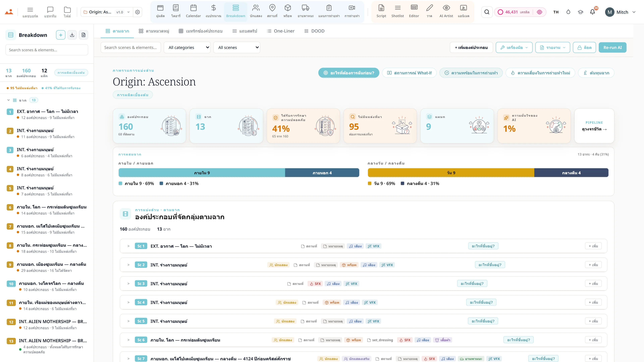The height and width of the screenshot is (362, 644).
Task: Click the graduation cap tutorial icon
Action: pos(580,12)
